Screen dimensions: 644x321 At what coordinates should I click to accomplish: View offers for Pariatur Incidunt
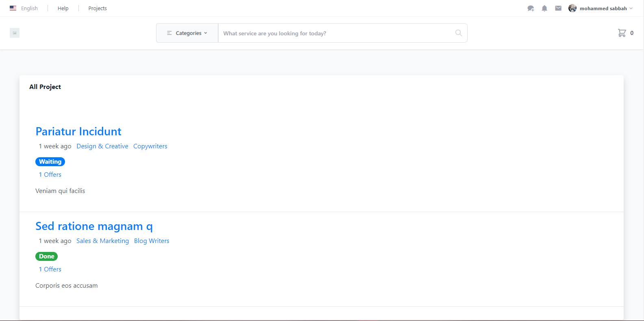pos(50,175)
